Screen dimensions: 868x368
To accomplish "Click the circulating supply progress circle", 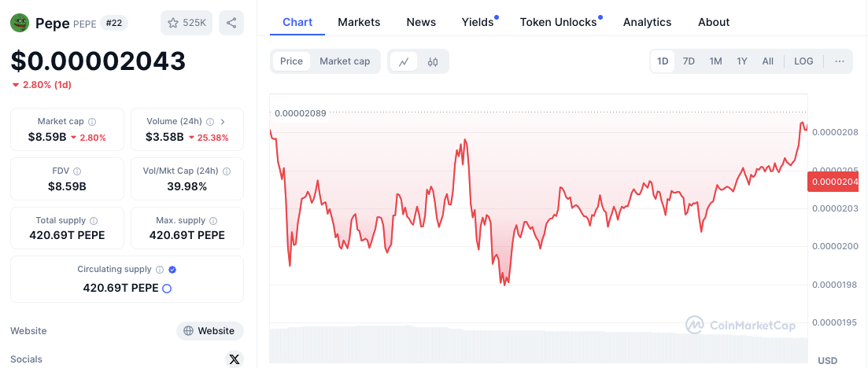I will click(x=167, y=289).
